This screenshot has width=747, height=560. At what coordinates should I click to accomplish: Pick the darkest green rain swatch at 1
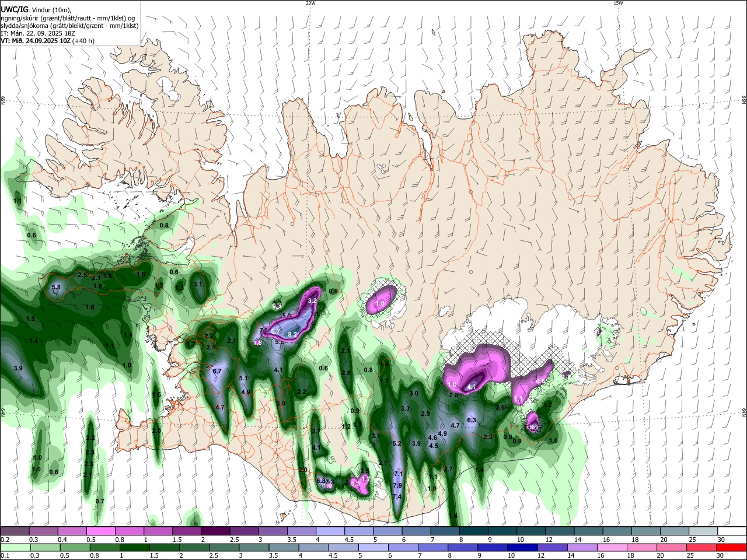pos(134,547)
